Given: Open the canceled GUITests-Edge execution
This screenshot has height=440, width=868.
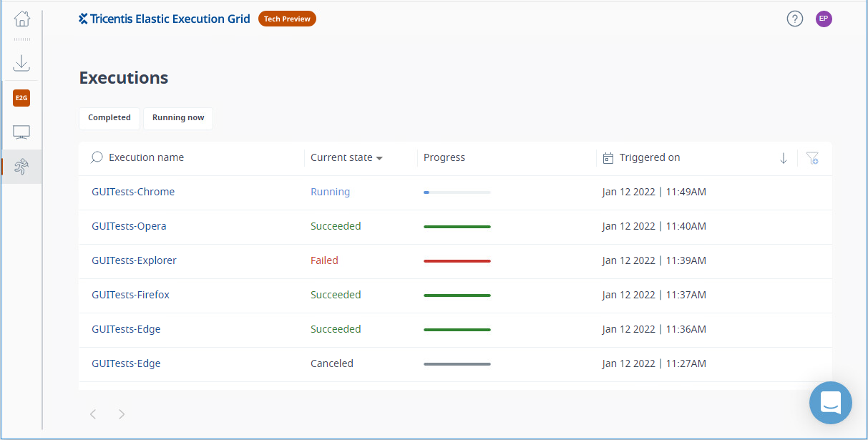Looking at the screenshot, I should pos(126,363).
